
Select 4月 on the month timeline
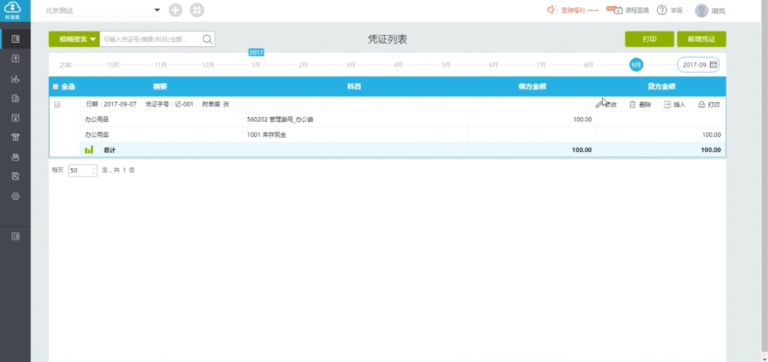tap(398, 65)
